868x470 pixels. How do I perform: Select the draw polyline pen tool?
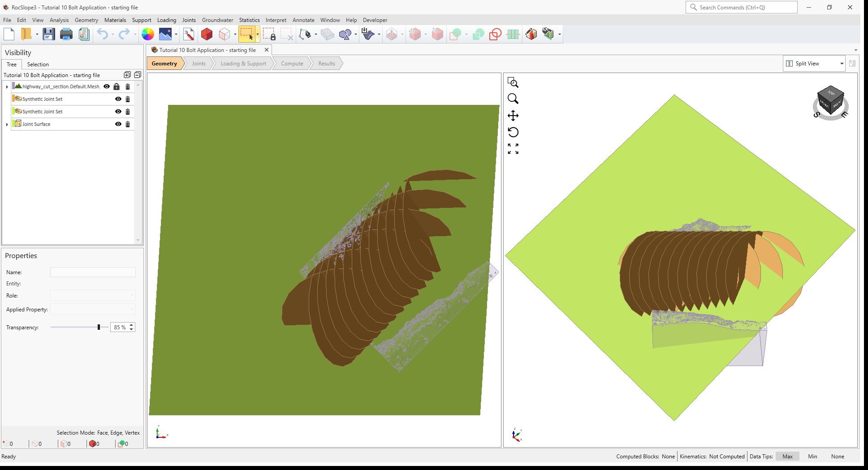click(305, 34)
